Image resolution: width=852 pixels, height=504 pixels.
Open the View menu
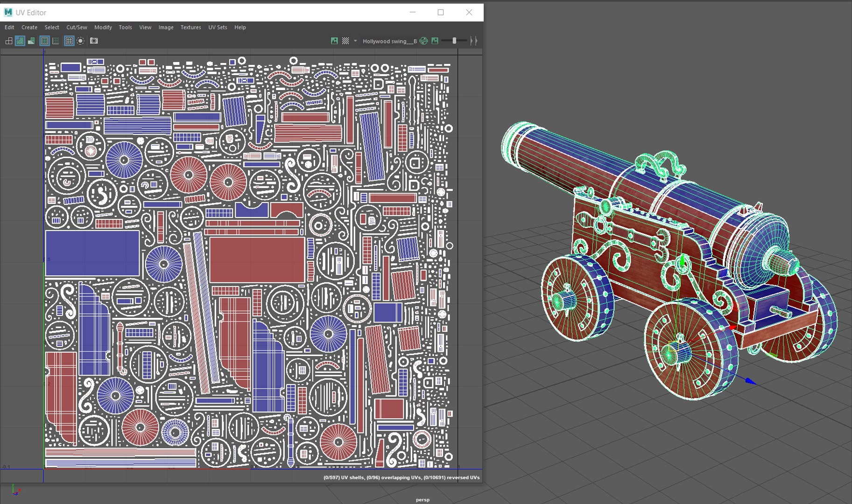click(145, 28)
